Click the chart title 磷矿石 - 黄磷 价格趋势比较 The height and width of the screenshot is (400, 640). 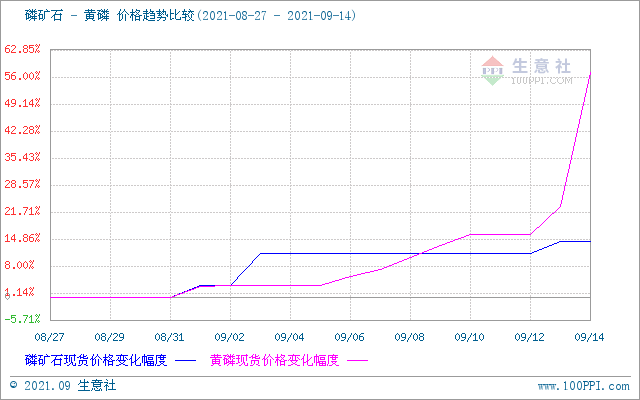point(109,16)
